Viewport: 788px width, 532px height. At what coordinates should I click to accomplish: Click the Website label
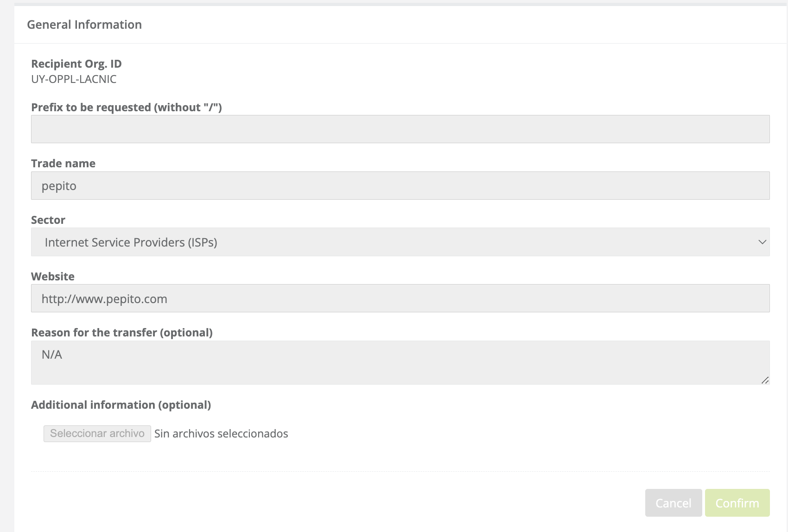pyautogui.click(x=53, y=277)
